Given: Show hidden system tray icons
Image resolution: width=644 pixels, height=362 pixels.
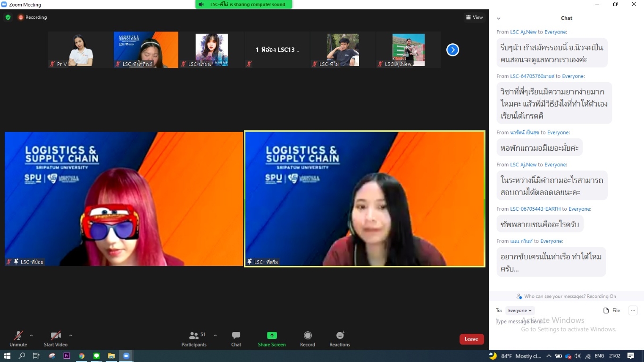Looking at the screenshot, I should click(x=549, y=356).
